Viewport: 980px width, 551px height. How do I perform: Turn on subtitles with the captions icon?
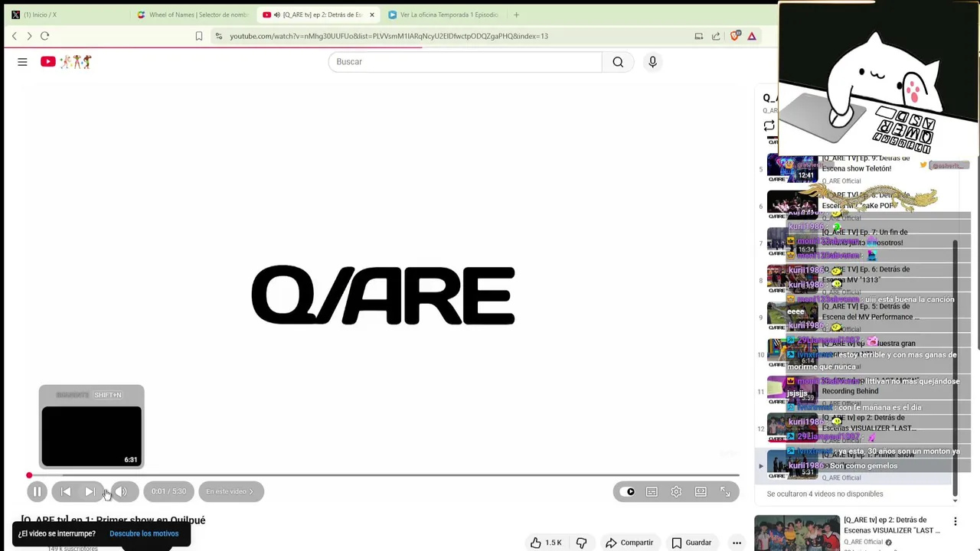pyautogui.click(x=652, y=491)
